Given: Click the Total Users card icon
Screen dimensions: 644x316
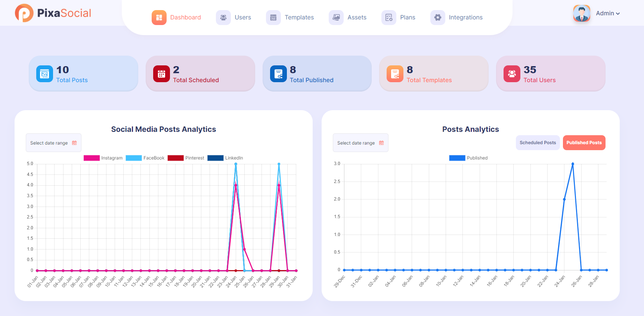Looking at the screenshot, I should click(512, 74).
